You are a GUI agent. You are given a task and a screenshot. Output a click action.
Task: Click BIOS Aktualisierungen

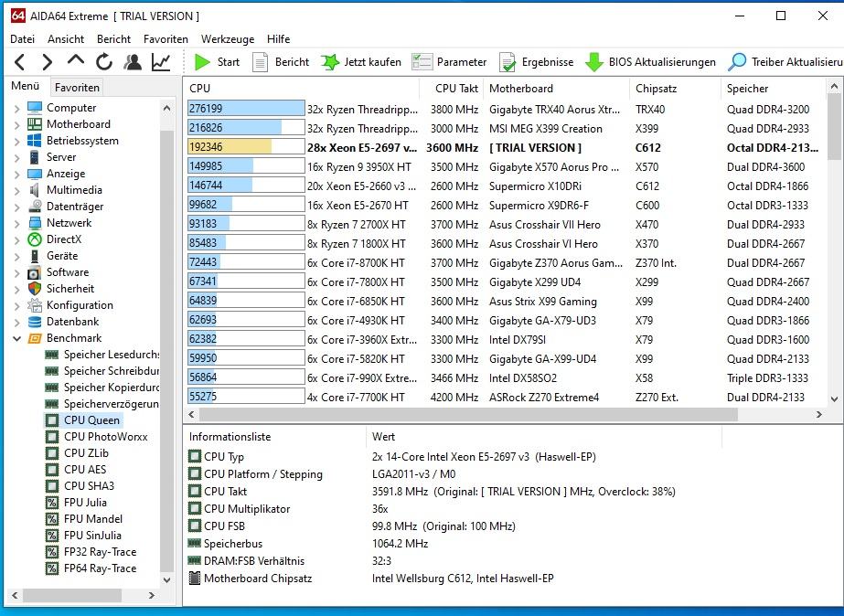651,62
